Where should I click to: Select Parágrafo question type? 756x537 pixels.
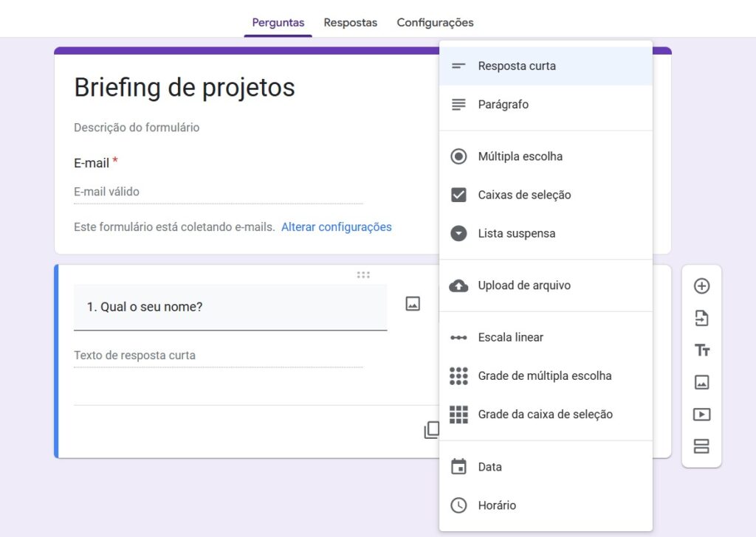[x=503, y=105]
